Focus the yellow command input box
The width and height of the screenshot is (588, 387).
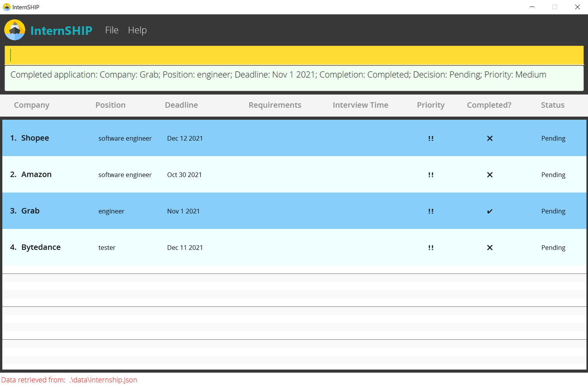[294, 55]
